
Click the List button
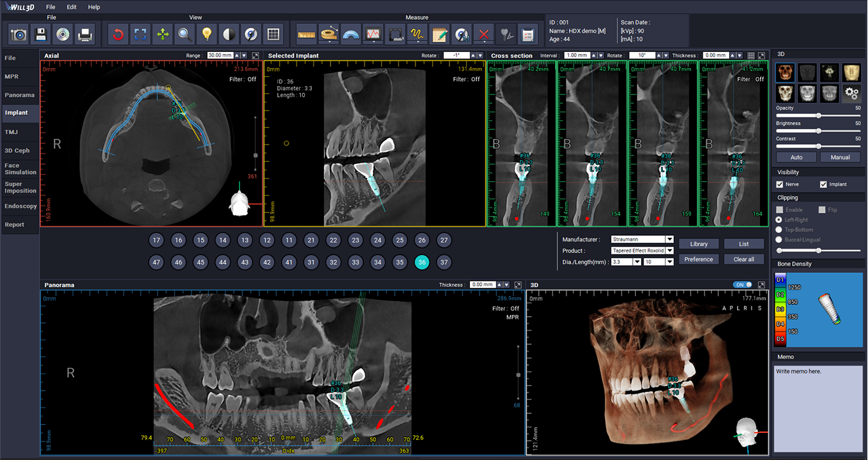point(744,244)
